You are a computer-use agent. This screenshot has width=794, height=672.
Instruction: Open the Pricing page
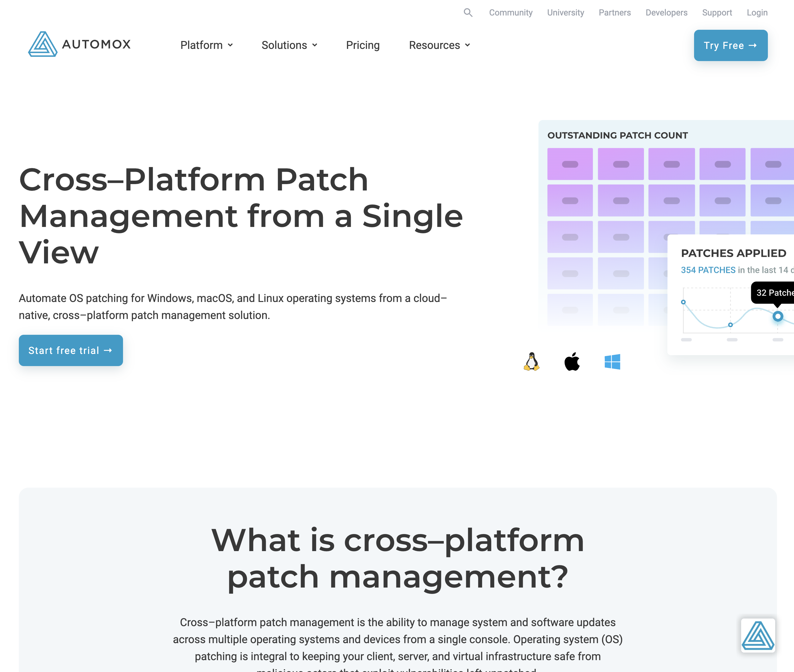363,45
